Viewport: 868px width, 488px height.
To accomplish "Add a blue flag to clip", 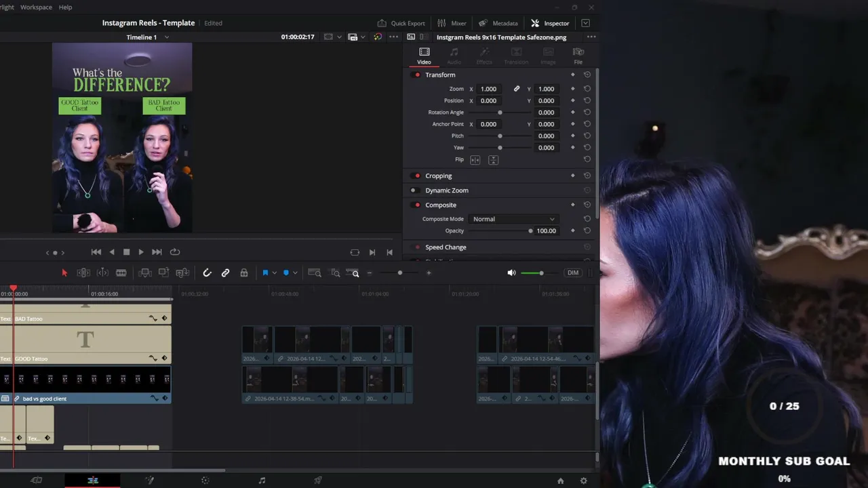I will [x=265, y=272].
